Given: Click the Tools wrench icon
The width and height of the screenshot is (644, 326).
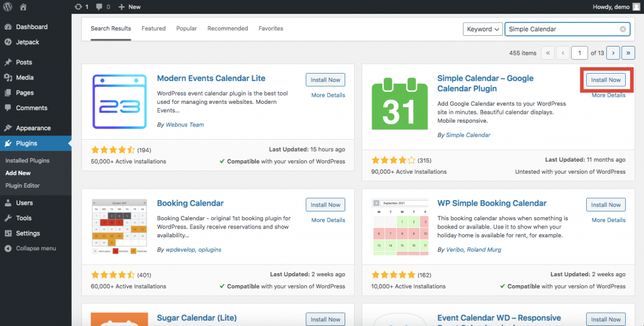Looking at the screenshot, I should coord(8,218).
